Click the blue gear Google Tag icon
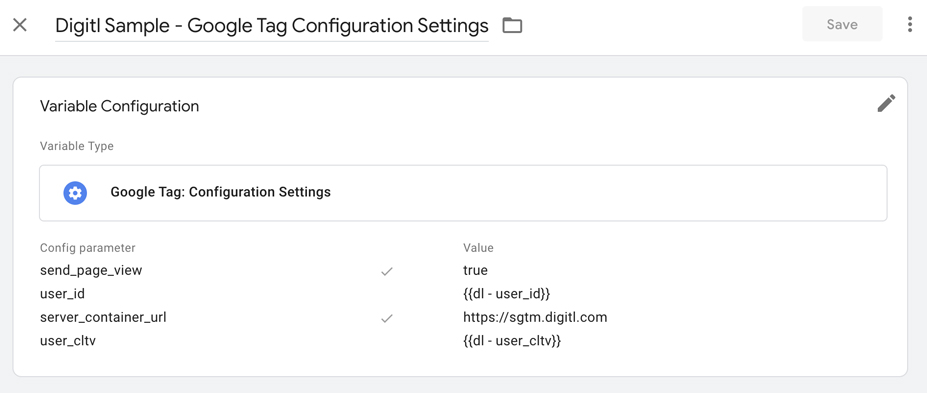This screenshot has width=927, height=393. point(75,193)
